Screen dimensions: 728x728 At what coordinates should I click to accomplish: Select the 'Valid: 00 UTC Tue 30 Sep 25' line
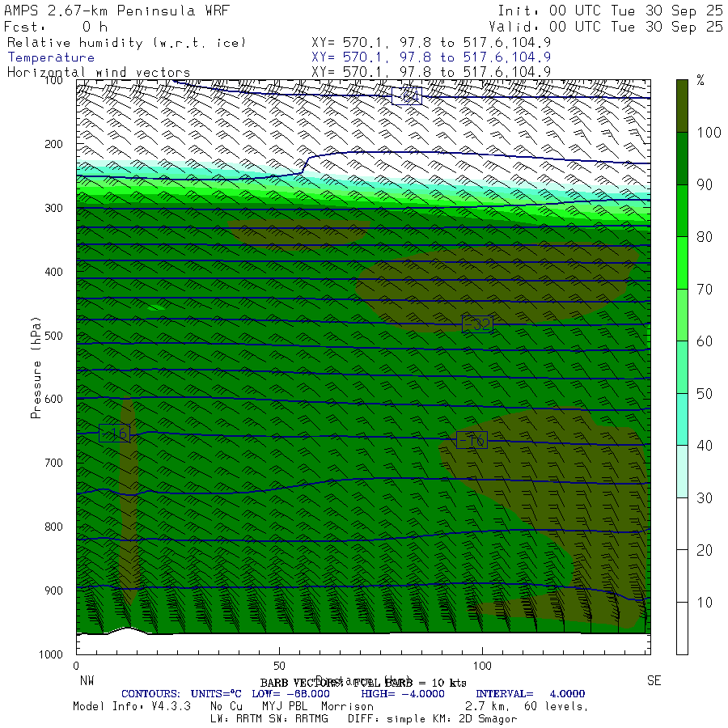pos(605,27)
